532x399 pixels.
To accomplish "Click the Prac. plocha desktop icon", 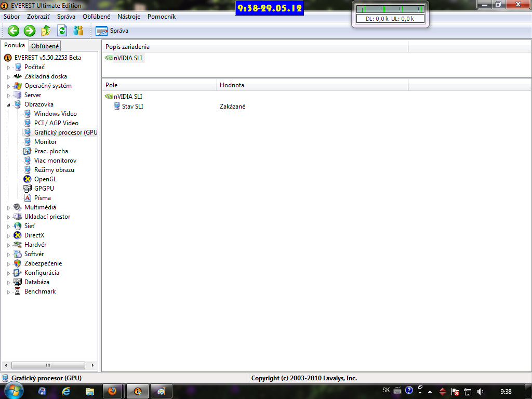I will pos(27,151).
